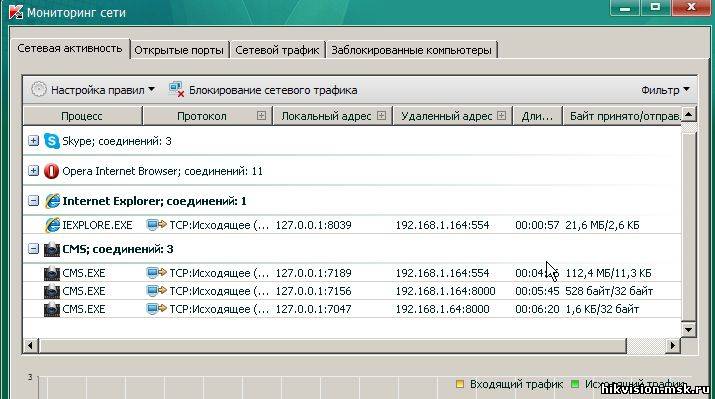Click local address 127.0.0.1:7189
This screenshot has width=715, height=399.
click(x=313, y=273)
